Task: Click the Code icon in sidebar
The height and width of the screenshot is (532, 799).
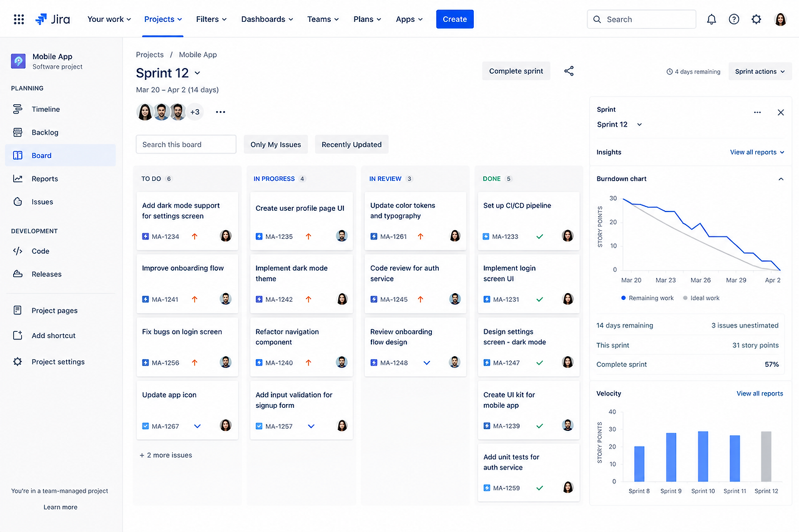Action: point(17,251)
